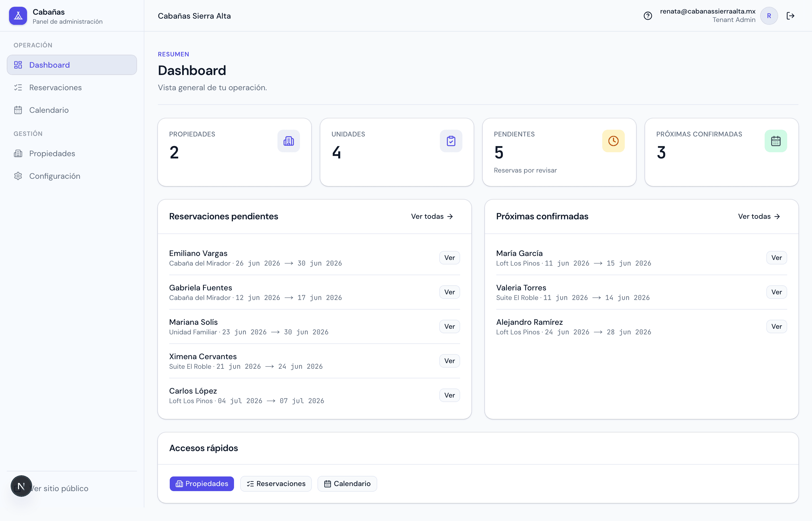Navigate to Propiedades in the sidebar

[72, 154]
